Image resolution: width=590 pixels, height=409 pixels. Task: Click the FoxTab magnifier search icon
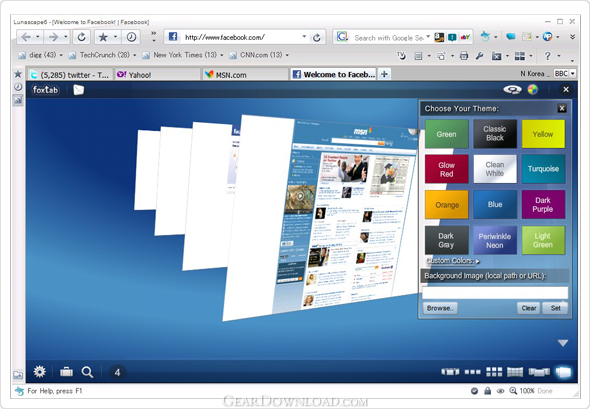coord(87,372)
